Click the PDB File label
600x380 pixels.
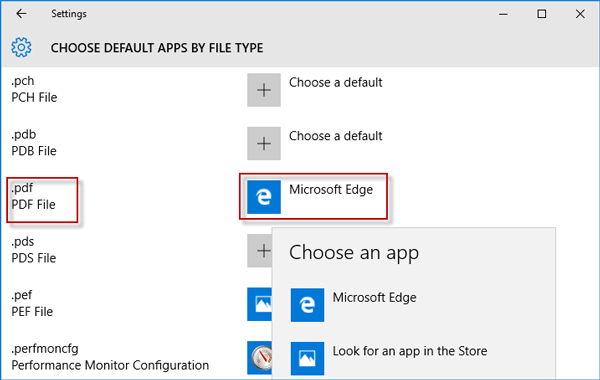pos(34,151)
